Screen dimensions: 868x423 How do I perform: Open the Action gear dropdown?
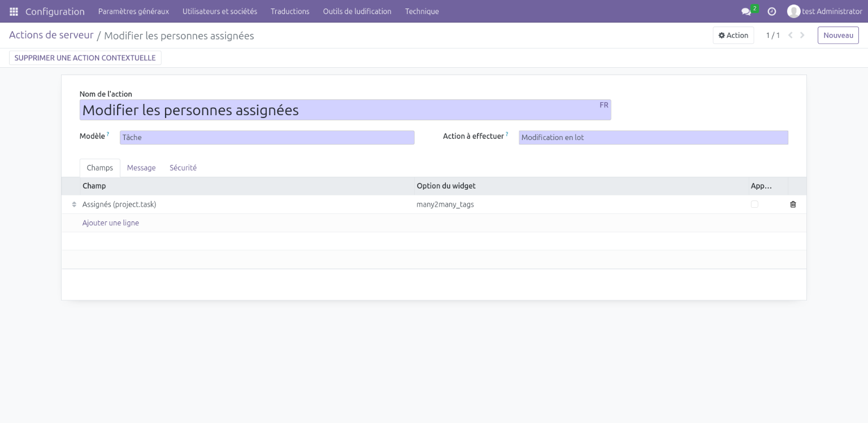[x=733, y=36]
